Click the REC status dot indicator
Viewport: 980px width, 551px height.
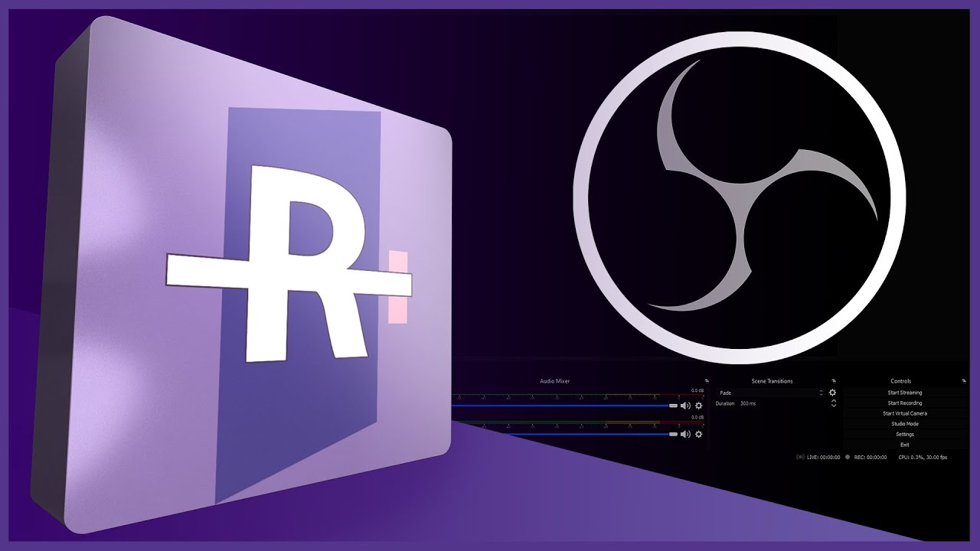[x=848, y=457]
